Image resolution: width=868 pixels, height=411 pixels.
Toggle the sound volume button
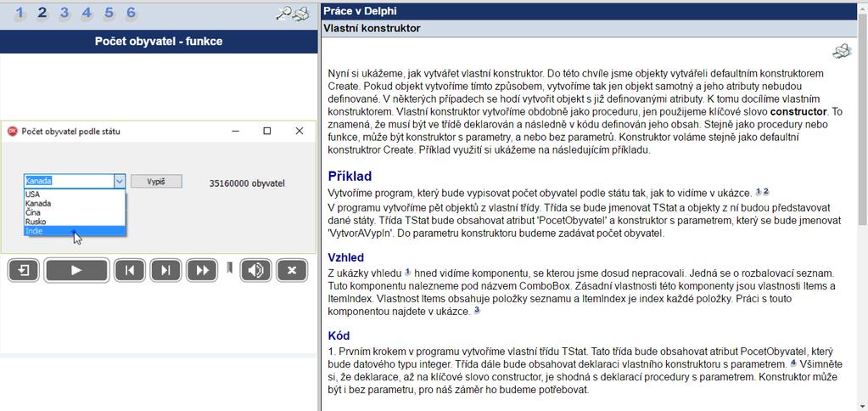pos(255,270)
